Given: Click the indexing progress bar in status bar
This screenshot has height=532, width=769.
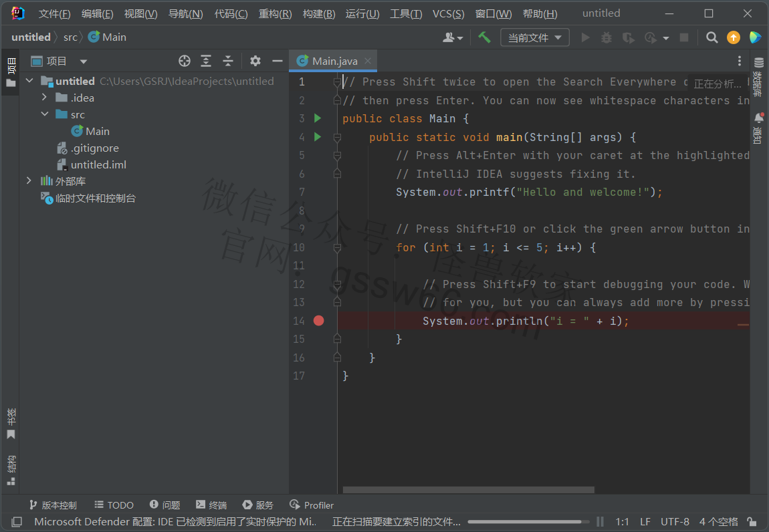Looking at the screenshot, I should click(x=528, y=522).
